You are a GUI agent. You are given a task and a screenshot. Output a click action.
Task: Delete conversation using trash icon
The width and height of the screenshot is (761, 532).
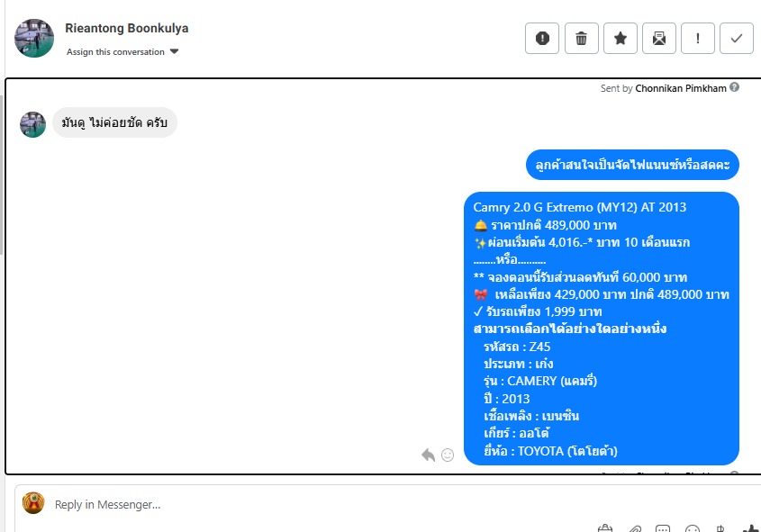click(x=582, y=38)
